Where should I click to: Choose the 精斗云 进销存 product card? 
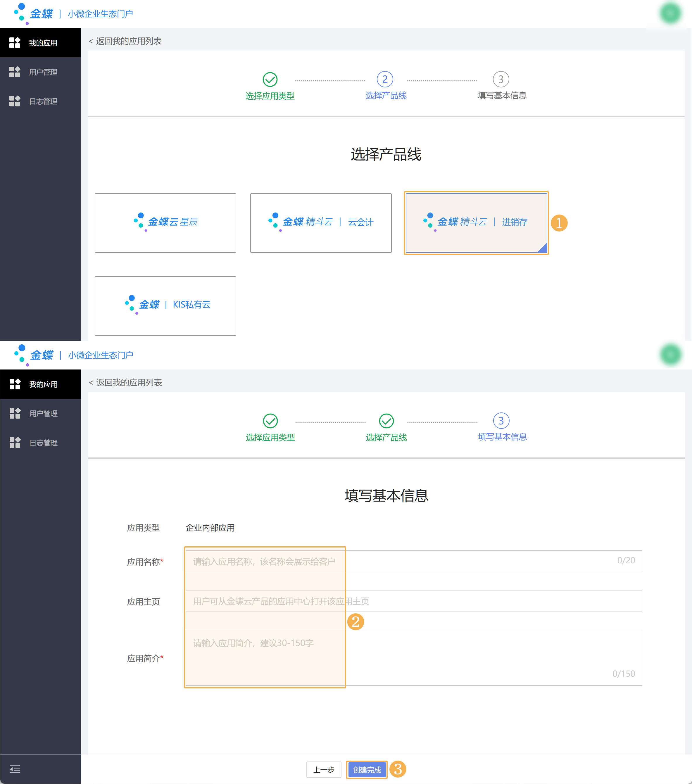point(476,223)
